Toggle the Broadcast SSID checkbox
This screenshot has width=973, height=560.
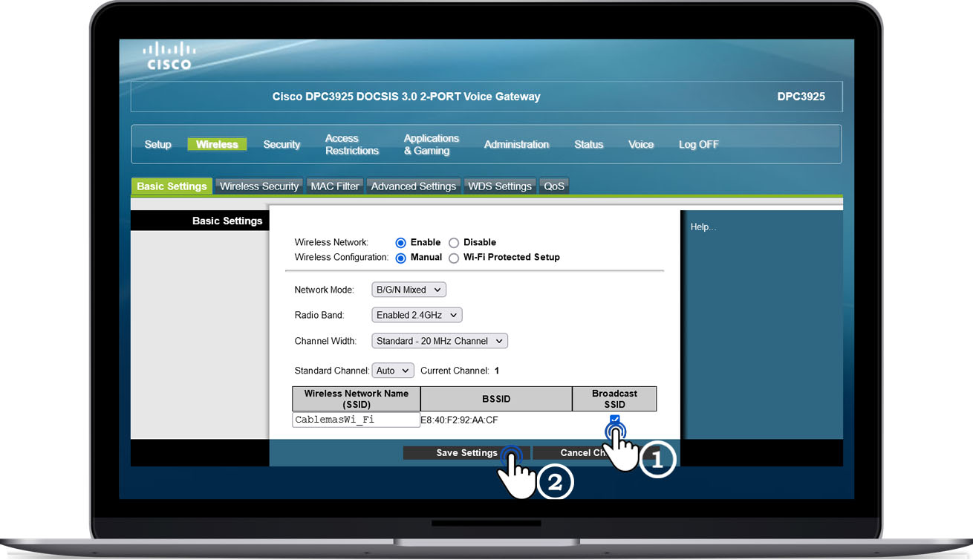(x=614, y=420)
